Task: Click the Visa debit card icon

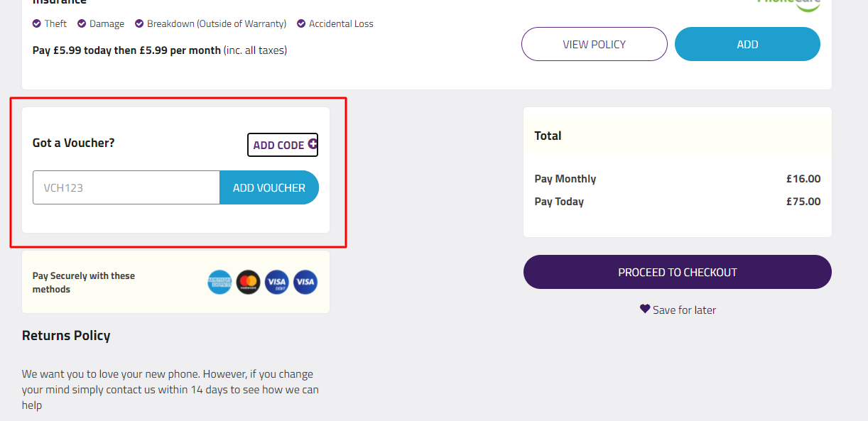Action: click(276, 282)
